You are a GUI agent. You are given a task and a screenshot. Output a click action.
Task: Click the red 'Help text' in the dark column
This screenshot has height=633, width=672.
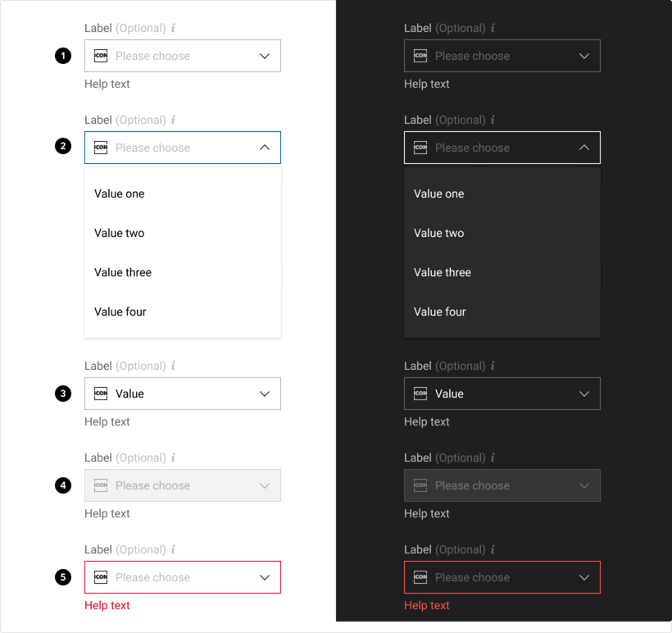click(x=427, y=605)
